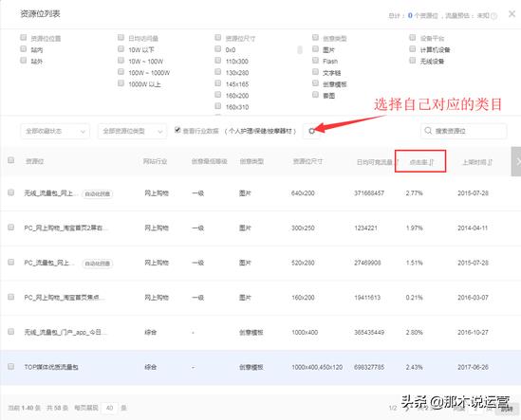521x420 pixels.
Task: Select the PC_网上购物_淘宝首页2屏右 row checkbox
Action: coord(11,228)
